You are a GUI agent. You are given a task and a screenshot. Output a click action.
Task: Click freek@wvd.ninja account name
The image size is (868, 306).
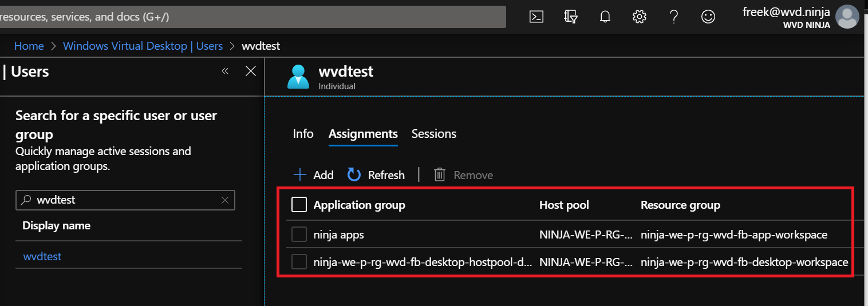[x=786, y=11]
